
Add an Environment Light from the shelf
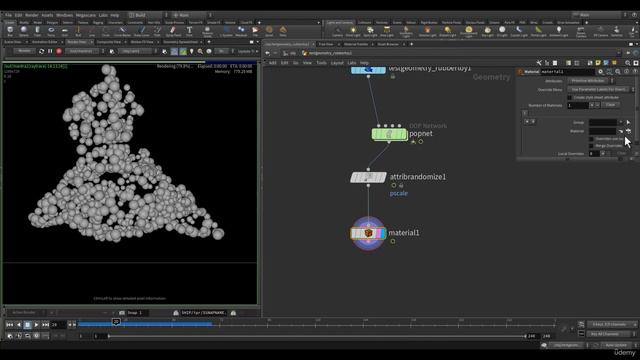469,31
